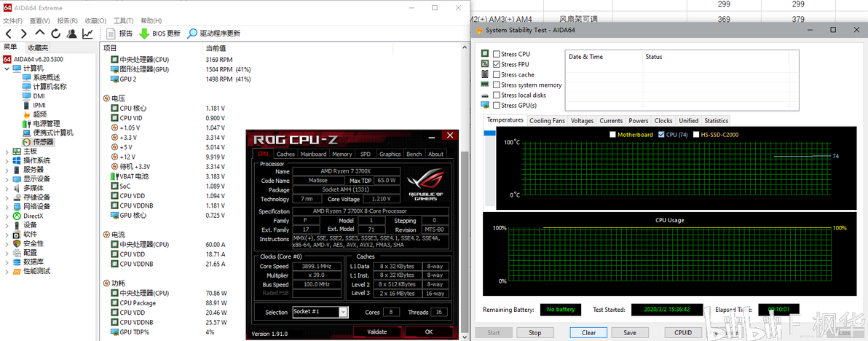Expand the 显示设备 tree node
Screen dimensions: 868x341
point(6,179)
